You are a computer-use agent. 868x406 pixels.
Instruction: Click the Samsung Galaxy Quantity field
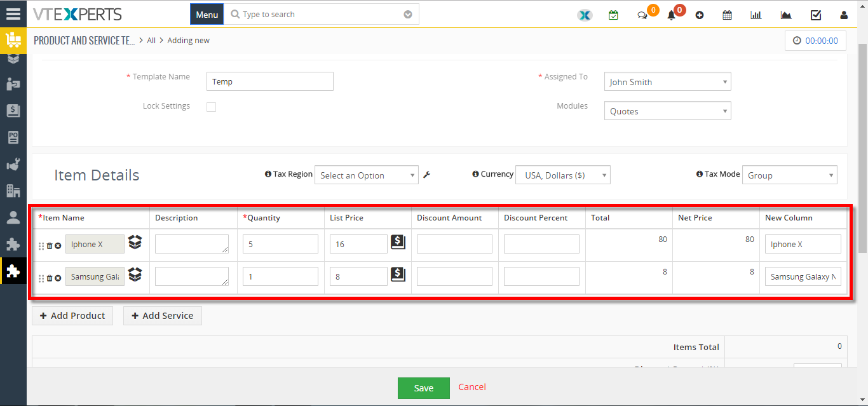click(280, 276)
